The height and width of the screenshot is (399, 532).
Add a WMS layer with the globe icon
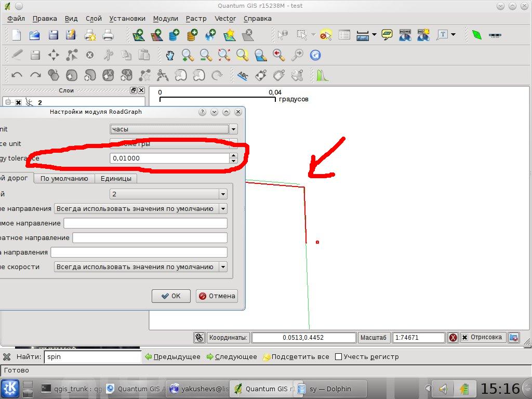(x=211, y=35)
